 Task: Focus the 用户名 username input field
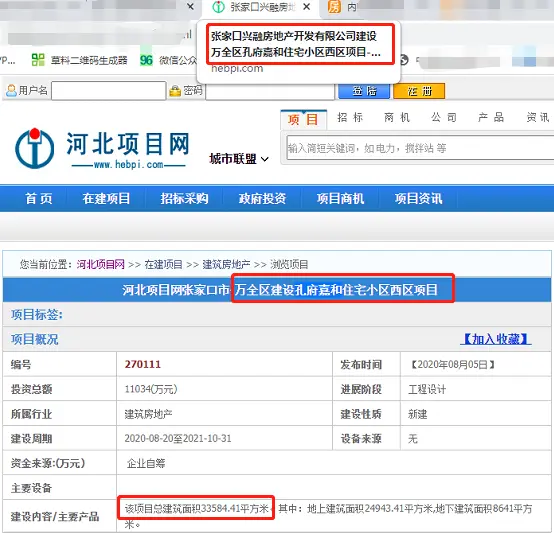[108, 91]
